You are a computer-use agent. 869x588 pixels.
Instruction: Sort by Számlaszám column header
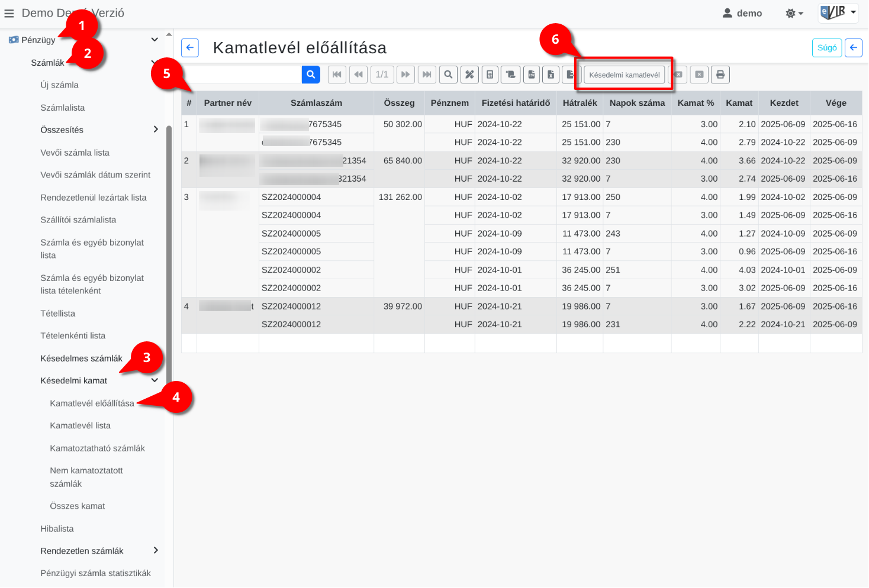(316, 103)
